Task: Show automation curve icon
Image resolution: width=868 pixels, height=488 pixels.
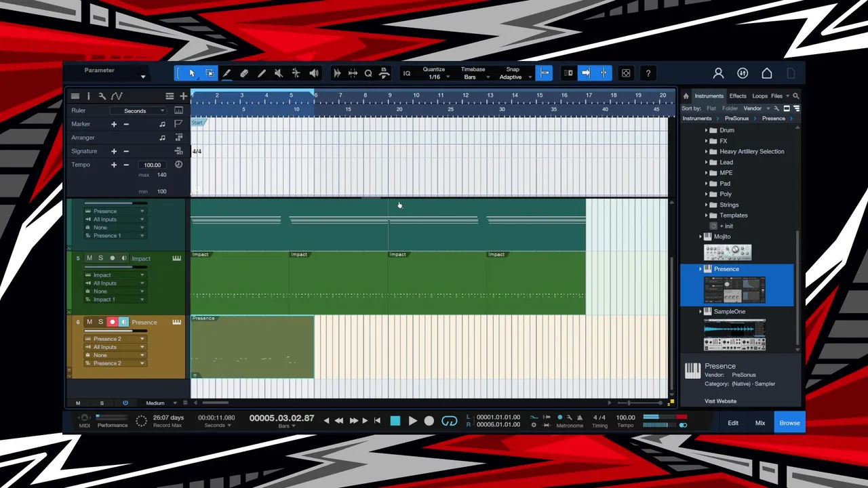Action: coord(116,96)
